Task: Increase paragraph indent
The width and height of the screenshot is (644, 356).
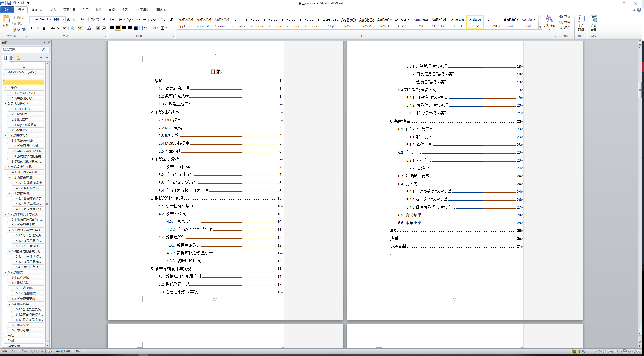Action: 145,19
